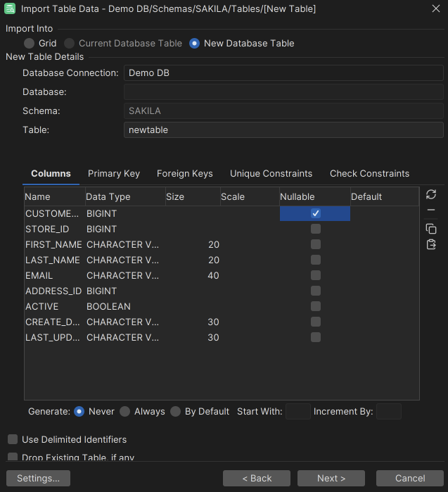Click the import dialog title bar icon
The height and width of the screenshot is (492, 448).
10,8
